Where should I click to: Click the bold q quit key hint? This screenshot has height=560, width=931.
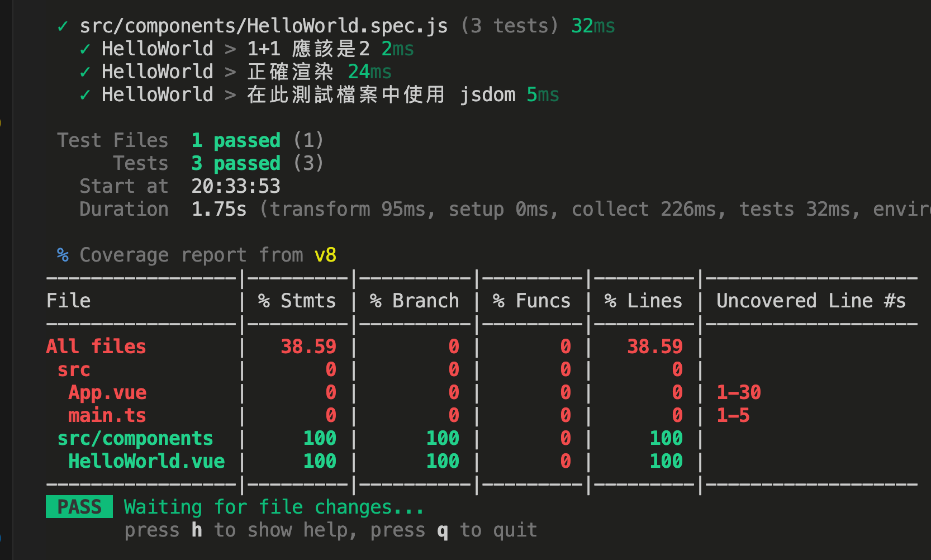(x=442, y=530)
